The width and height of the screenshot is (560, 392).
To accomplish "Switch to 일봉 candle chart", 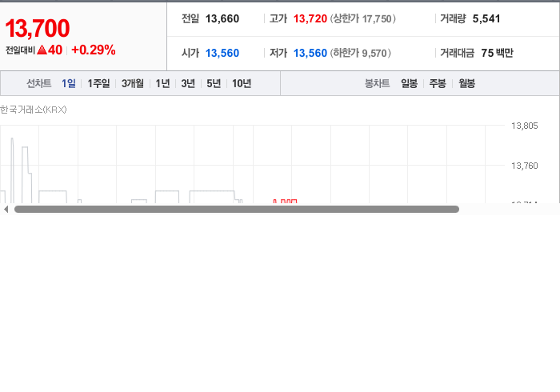I will point(410,83).
